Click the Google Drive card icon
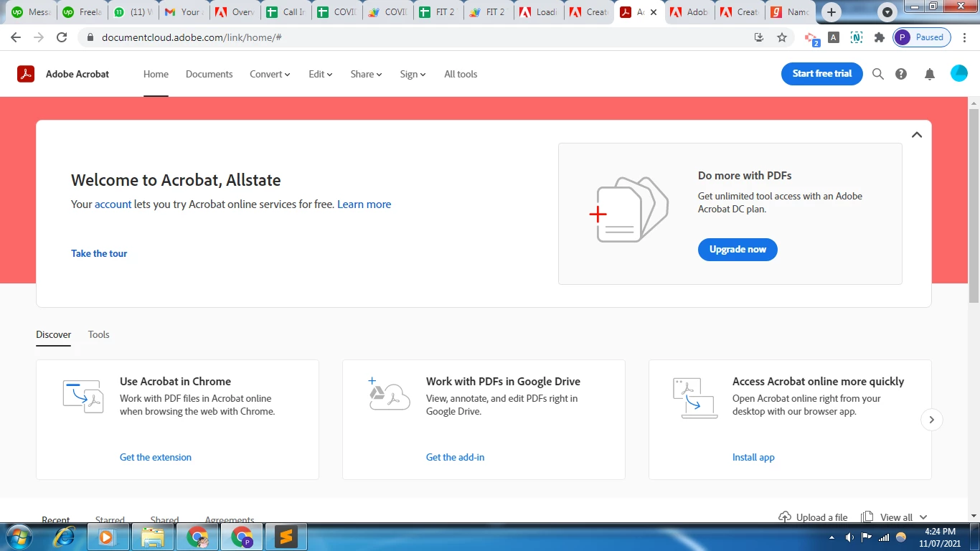The image size is (980, 551). click(x=389, y=394)
